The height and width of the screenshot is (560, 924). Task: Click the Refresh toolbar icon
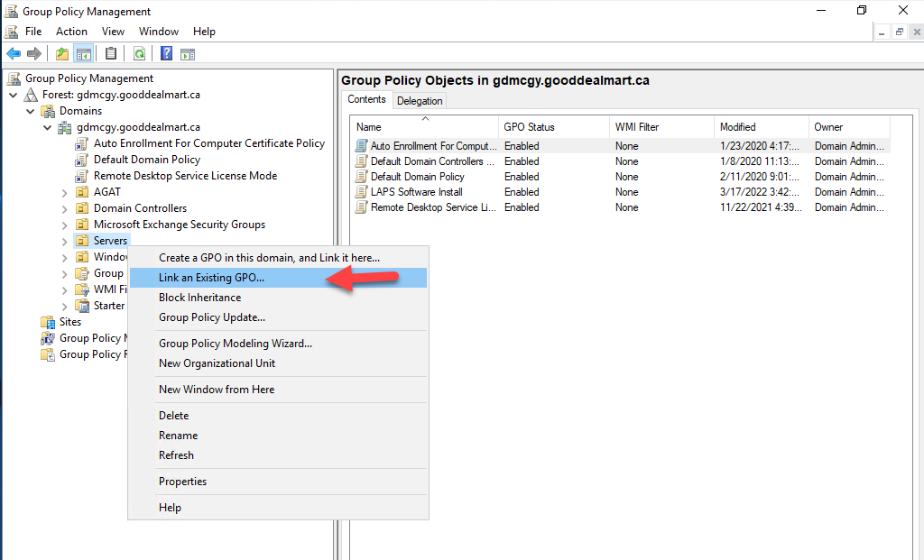[x=139, y=53]
